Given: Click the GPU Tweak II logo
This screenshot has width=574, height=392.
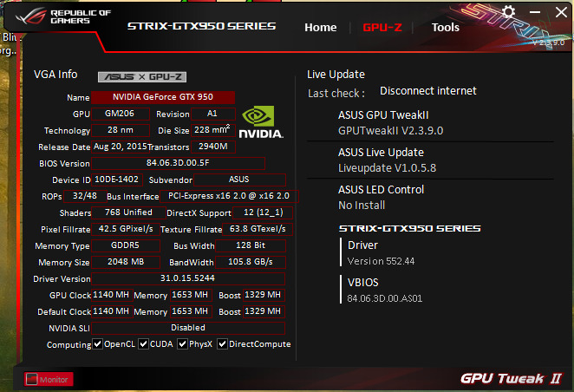Looking at the screenshot, I should point(510,378).
